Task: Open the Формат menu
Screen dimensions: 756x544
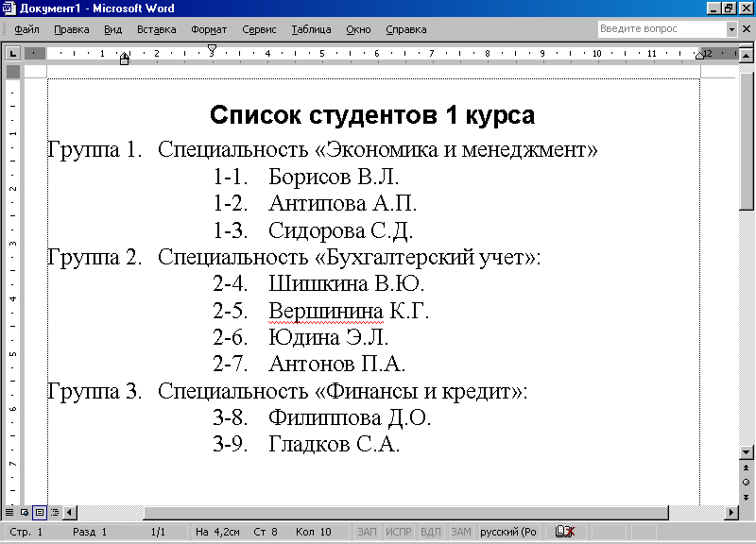Action: point(209,29)
